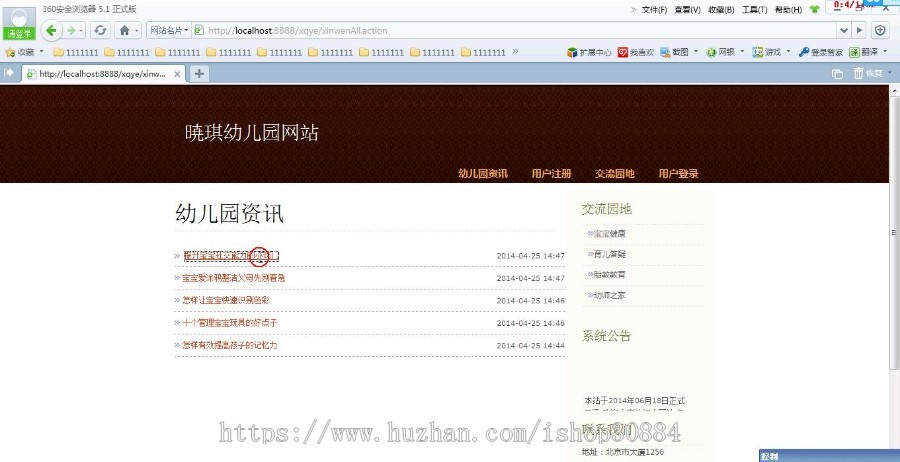Open the 育儿答疑 sidebar category
The image size is (900, 462).
click(610, 254)
